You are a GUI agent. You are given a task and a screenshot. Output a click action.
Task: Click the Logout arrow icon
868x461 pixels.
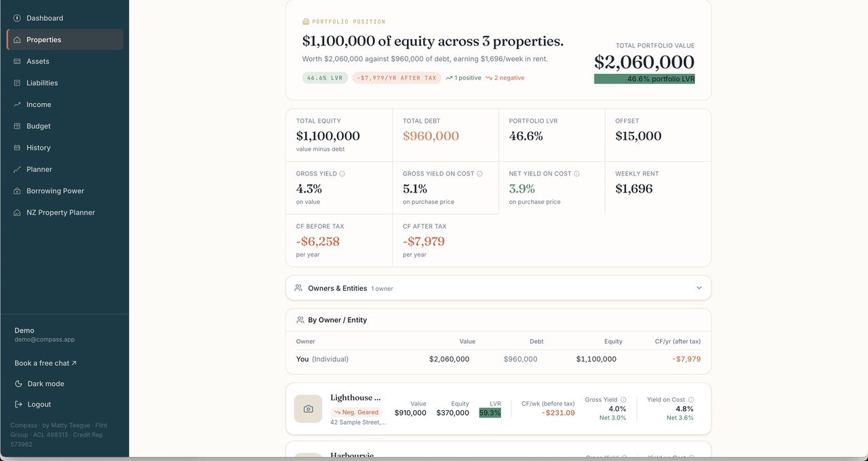coord(19,404)
